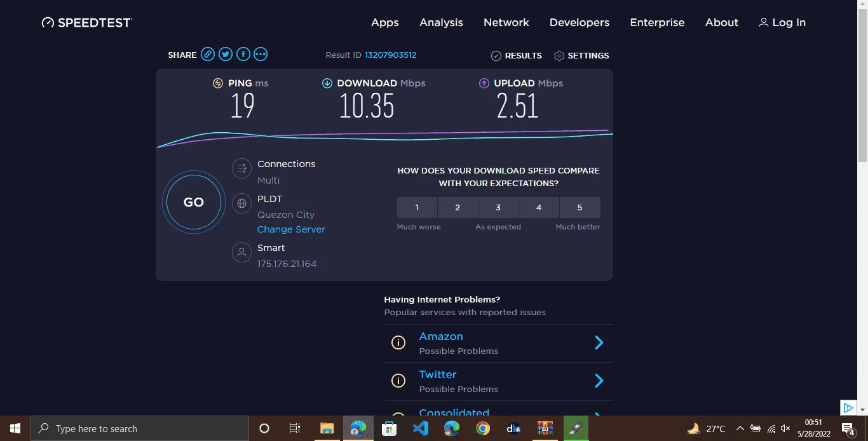Click the AdChoices icon
Screen dimensions: 868x441
pos(848,407)
